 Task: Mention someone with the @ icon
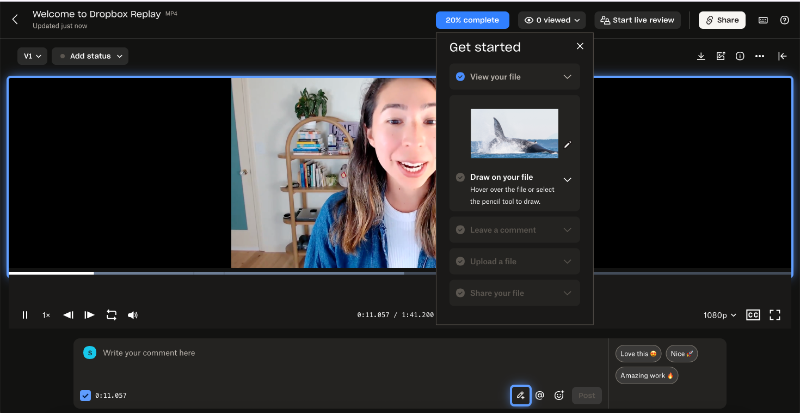coord(540,395)
